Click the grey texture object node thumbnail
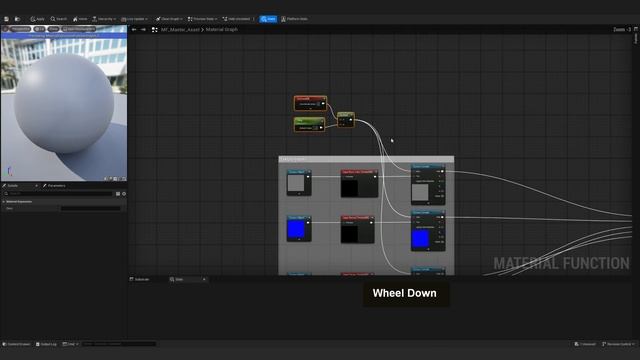 pos(296,183)
